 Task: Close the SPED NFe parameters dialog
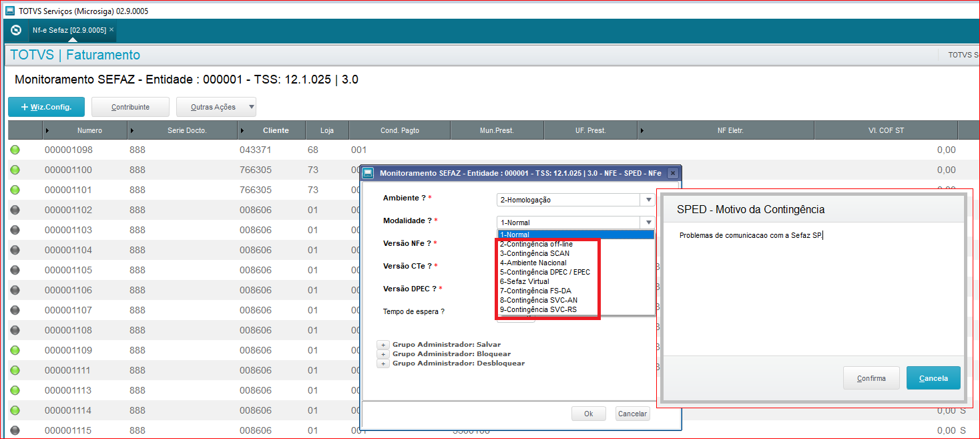672,173
